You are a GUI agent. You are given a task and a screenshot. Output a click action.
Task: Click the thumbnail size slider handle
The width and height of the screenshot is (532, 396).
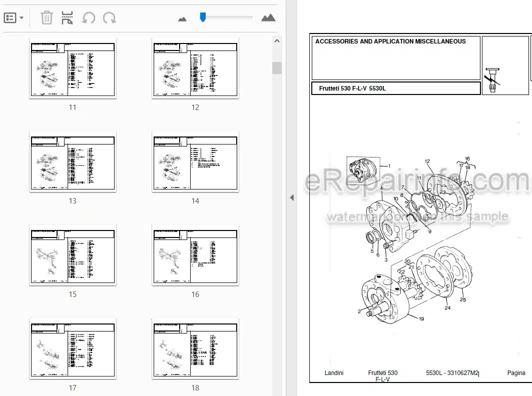(203, 17)
